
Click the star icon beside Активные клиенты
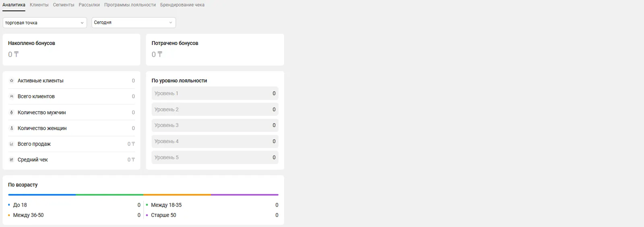[x=12, y=81]
